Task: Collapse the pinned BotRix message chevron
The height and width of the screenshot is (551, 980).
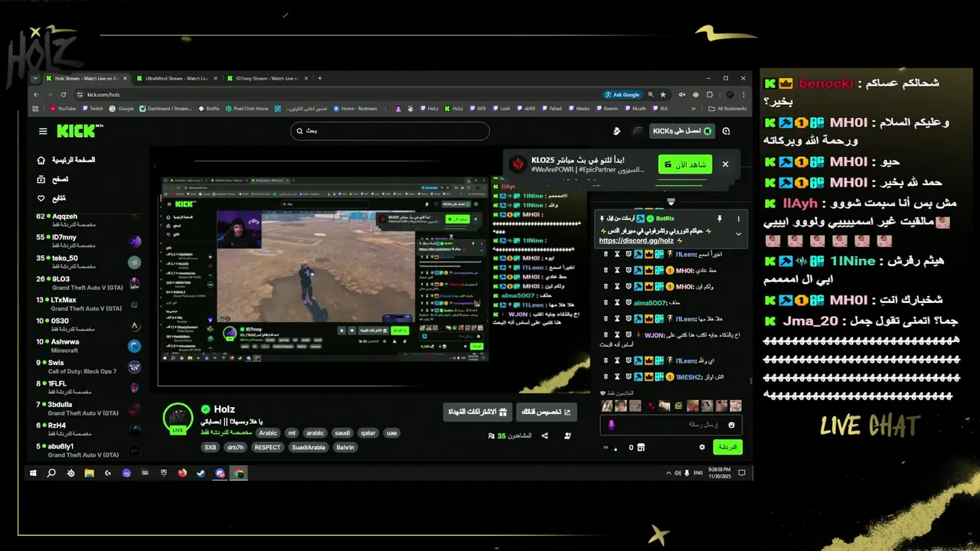Action: 738,233
